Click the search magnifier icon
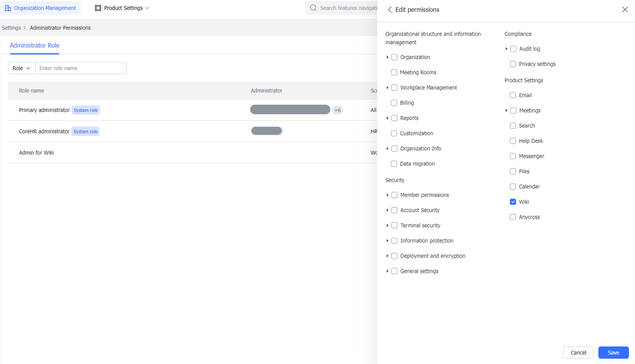635x364 pixels. tap(313, 7)
